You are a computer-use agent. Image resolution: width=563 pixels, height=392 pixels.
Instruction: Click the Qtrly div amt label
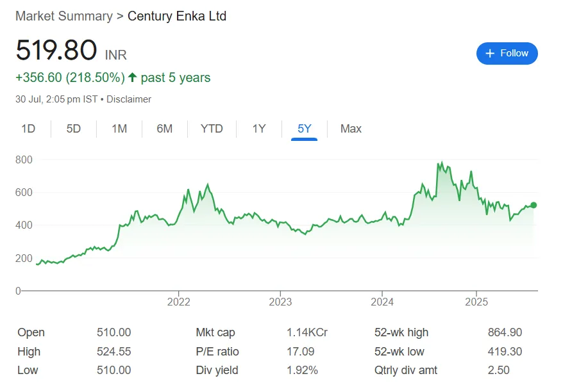406,370
